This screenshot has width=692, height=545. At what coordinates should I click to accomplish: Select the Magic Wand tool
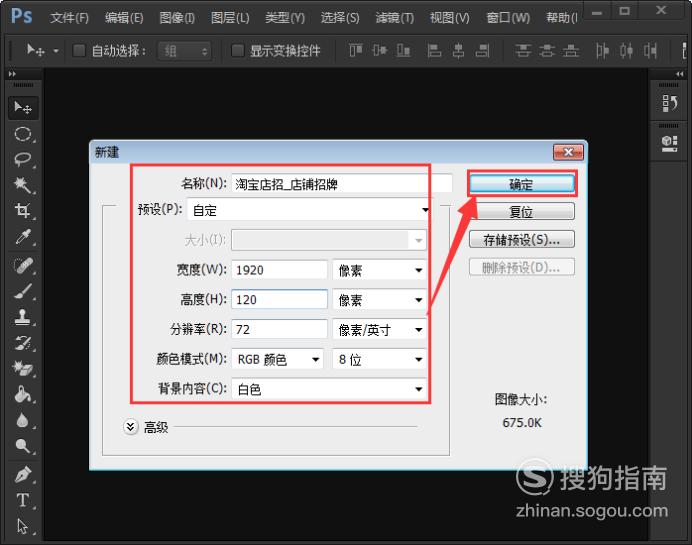point(23,185)
